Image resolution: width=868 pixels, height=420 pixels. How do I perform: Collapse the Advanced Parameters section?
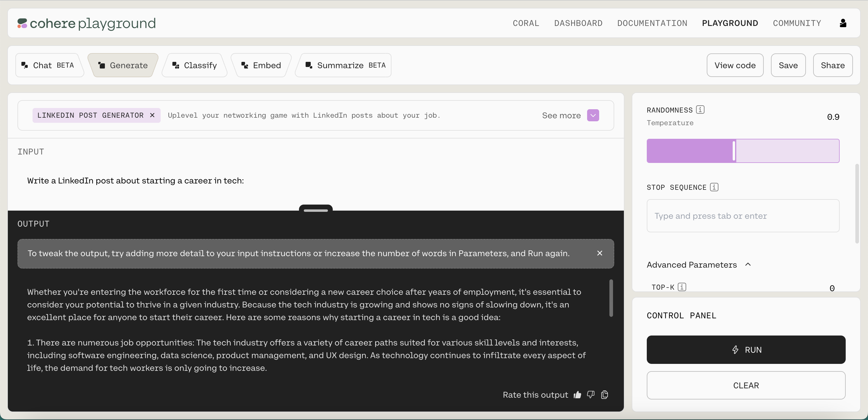(x=748, y=265)
